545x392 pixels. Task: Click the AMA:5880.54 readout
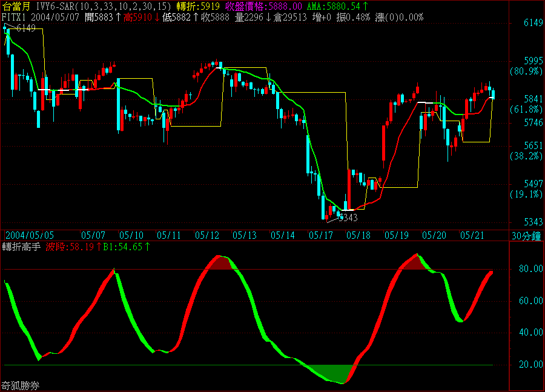337,6
